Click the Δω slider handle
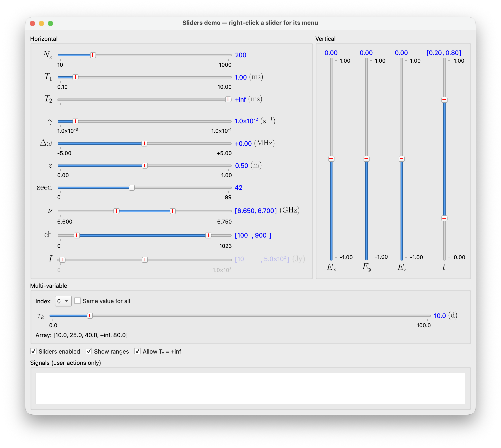The image size is (501, 448). coord(144,144)
